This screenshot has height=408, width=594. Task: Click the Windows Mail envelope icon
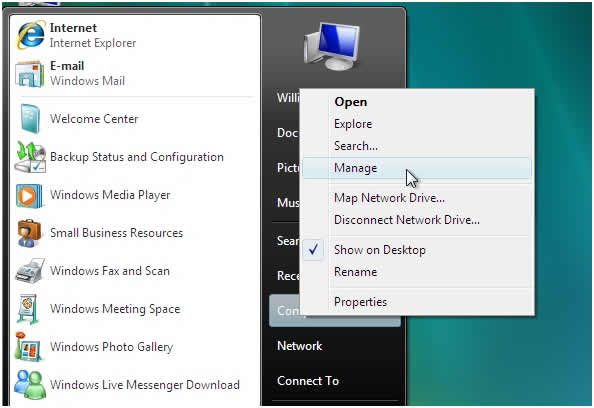point(30,73)
